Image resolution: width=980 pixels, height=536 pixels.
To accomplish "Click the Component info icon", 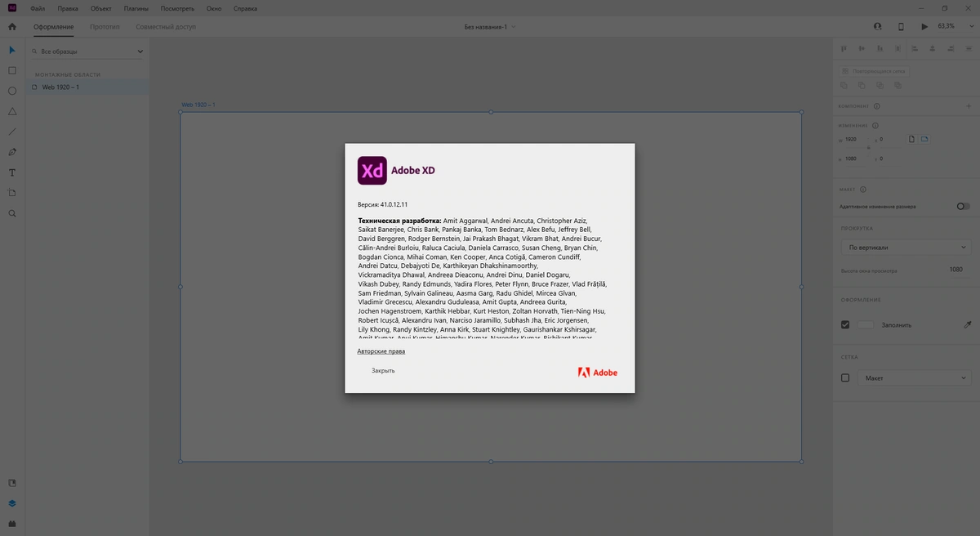I will click(877, 106).
